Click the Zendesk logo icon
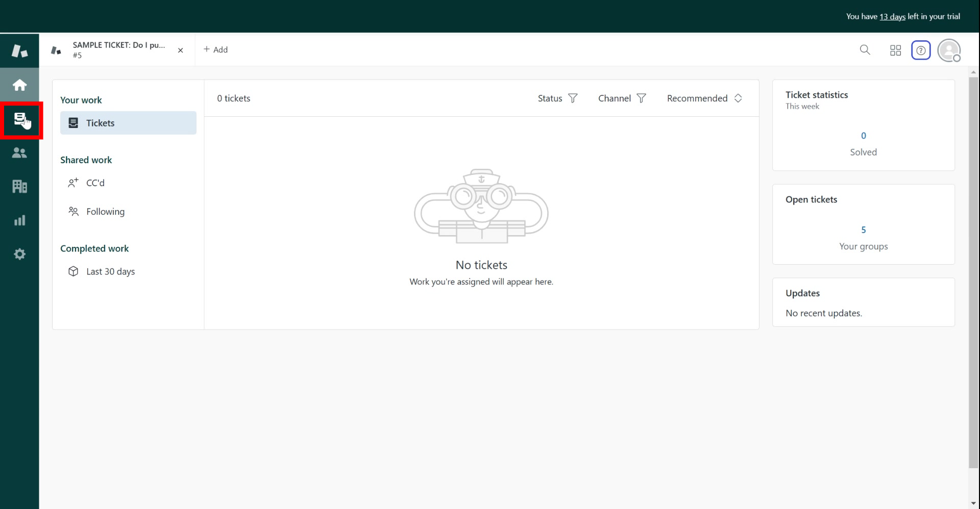The width and height of the screenshot is (980, 509). pos(19,50)
